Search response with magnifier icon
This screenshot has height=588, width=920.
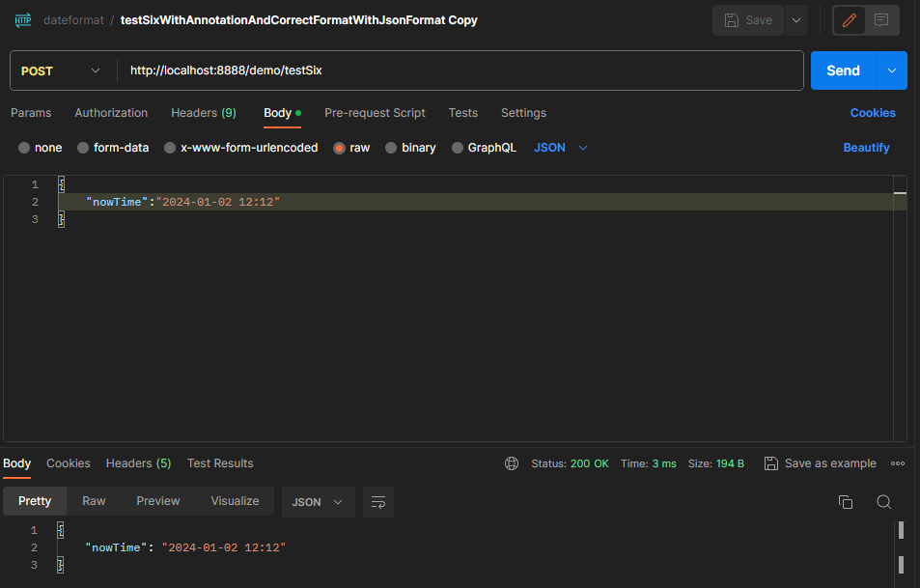[x=883, y=502]
